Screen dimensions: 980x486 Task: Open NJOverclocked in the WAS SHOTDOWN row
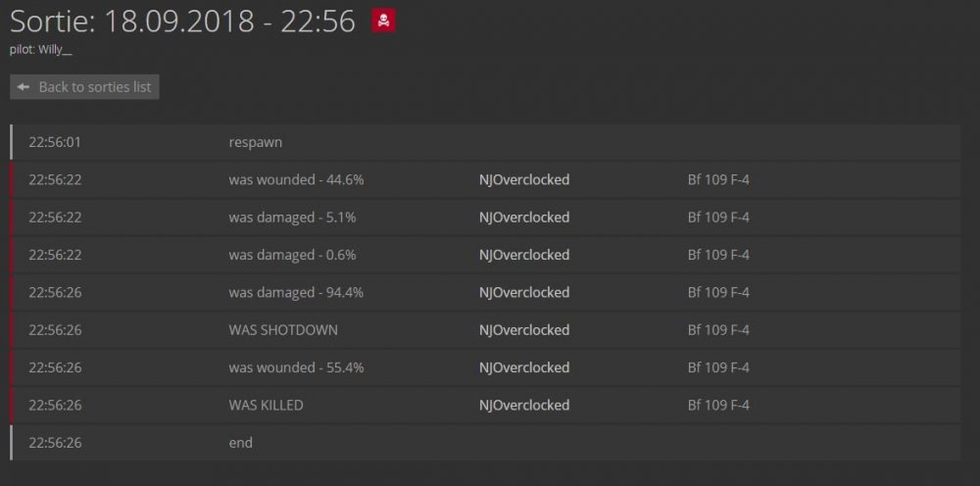pyautogui.click(x=523, y=330)
